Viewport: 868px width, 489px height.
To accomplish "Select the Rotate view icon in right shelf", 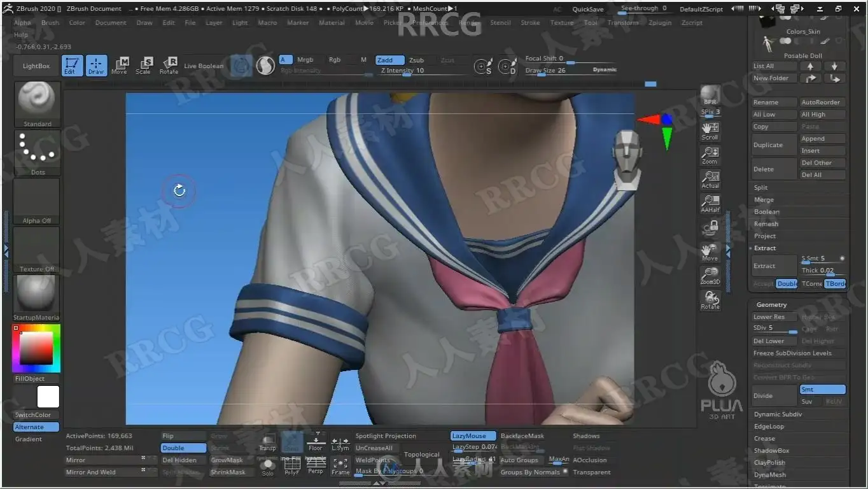I will coord(710,300).
